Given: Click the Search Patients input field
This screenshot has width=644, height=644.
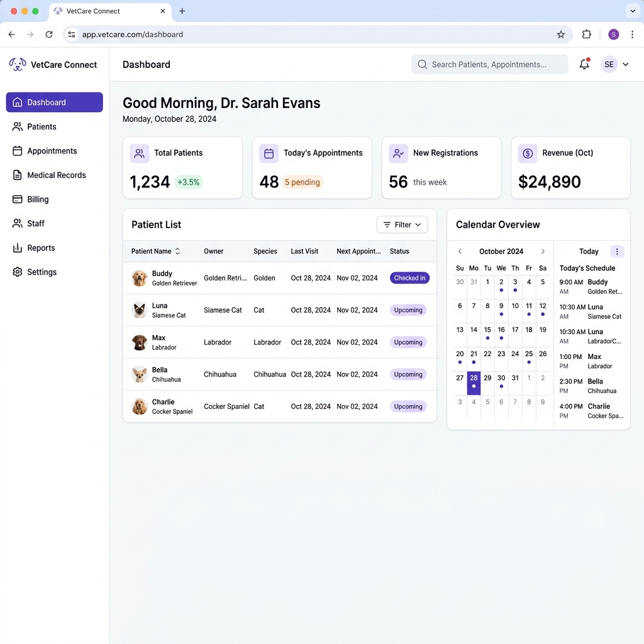Looking at the screenshot, I should (x=489, y=64).
